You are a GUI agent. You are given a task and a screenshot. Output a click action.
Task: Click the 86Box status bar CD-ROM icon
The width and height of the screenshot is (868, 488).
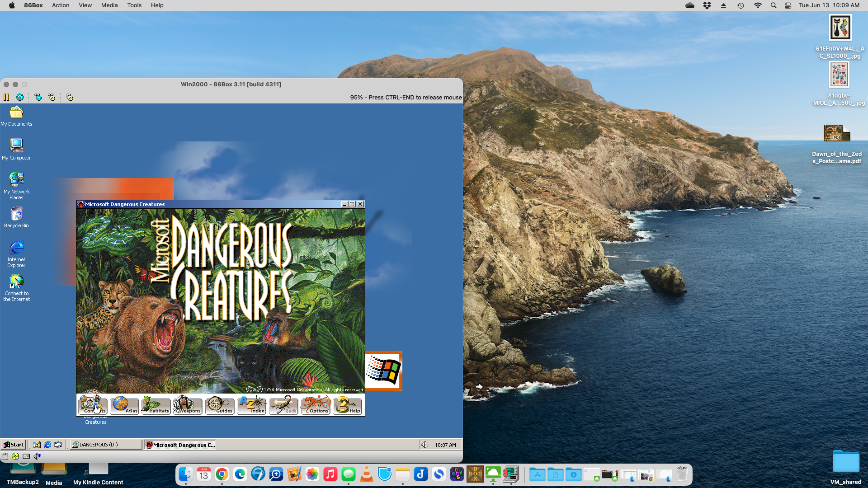click(x=15, y=456)
